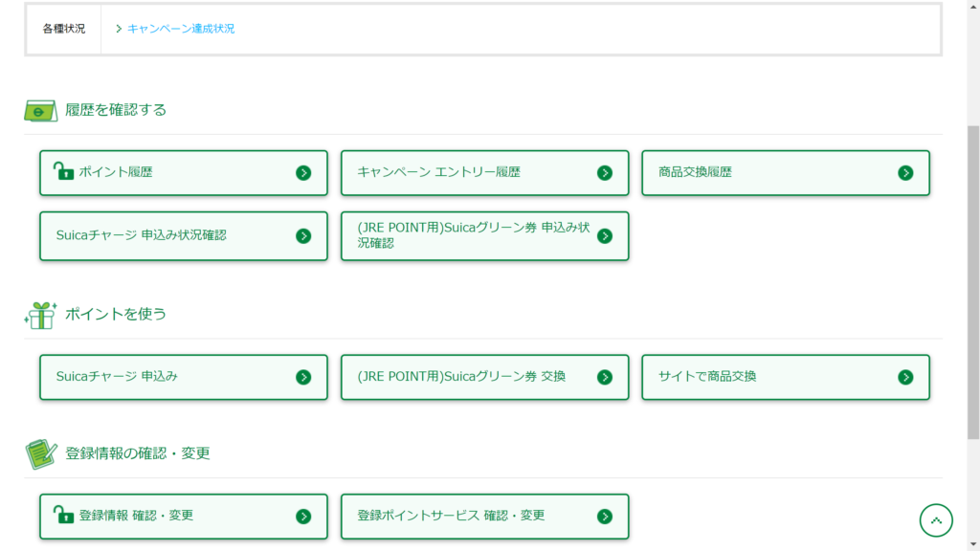Select Suicaチャージ 申込み button
This screenshot has width=980, height=551.
(184, 377)
